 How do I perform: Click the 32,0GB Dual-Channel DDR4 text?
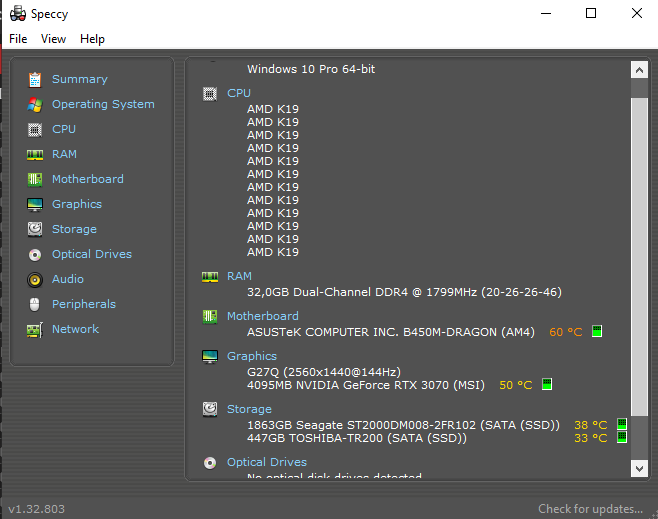point(404,292)
